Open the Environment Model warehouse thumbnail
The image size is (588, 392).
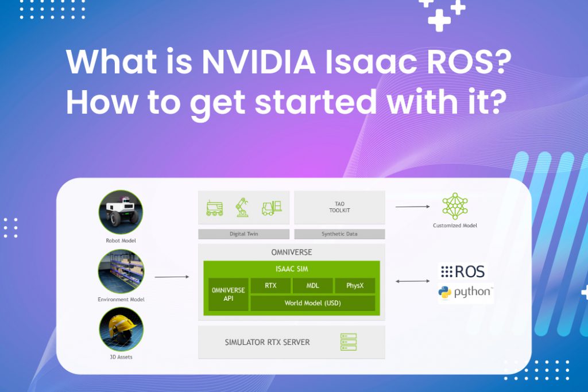121,272
